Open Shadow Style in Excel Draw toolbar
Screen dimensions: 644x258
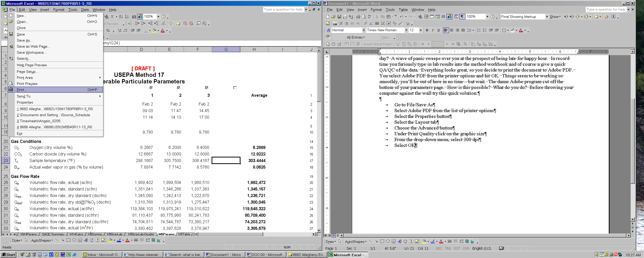153,240
